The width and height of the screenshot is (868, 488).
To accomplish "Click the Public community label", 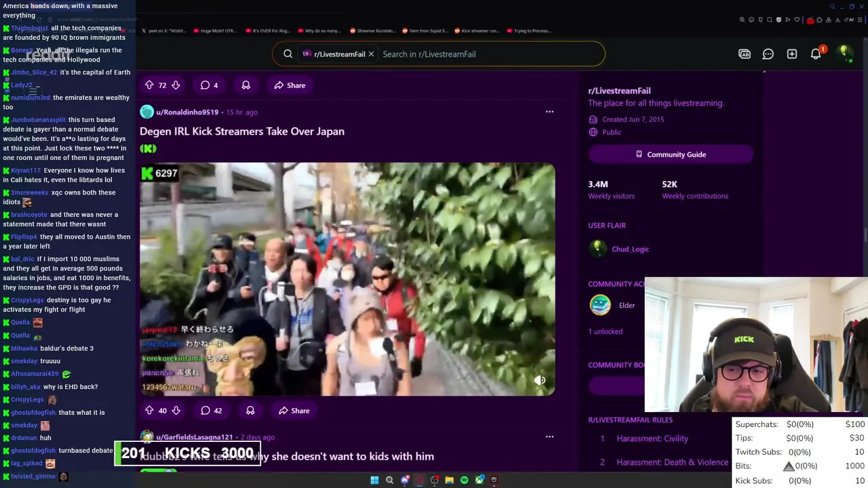I will point(611,132).
